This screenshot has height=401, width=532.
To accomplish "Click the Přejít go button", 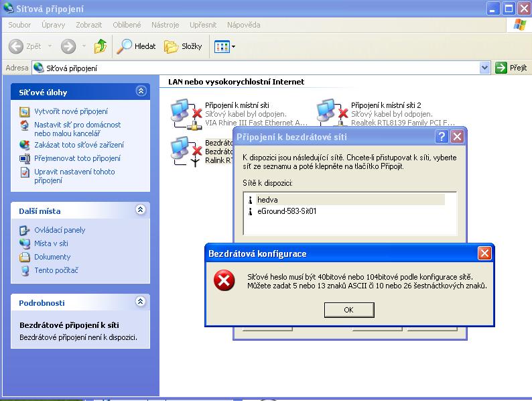I will [x=511, y=68].
